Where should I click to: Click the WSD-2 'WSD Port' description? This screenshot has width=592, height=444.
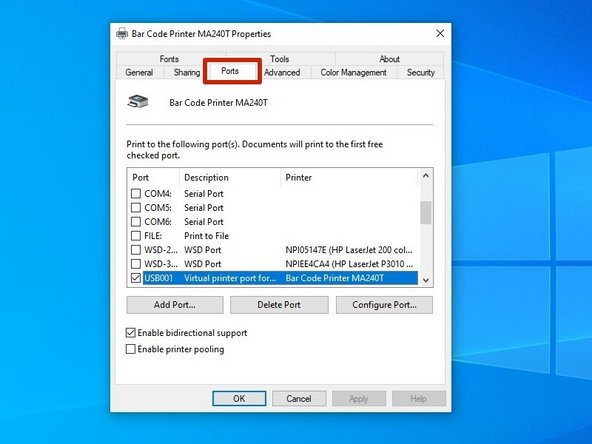click(x=203, y=250)
